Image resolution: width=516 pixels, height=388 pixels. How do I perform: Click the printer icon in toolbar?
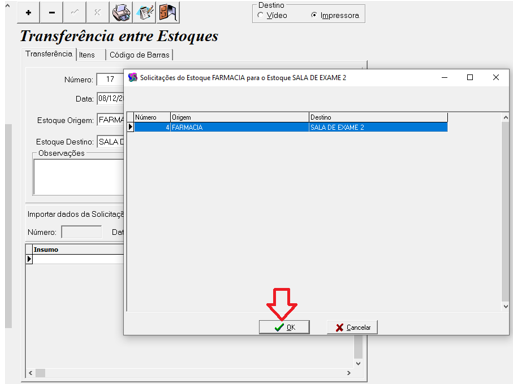121,13
